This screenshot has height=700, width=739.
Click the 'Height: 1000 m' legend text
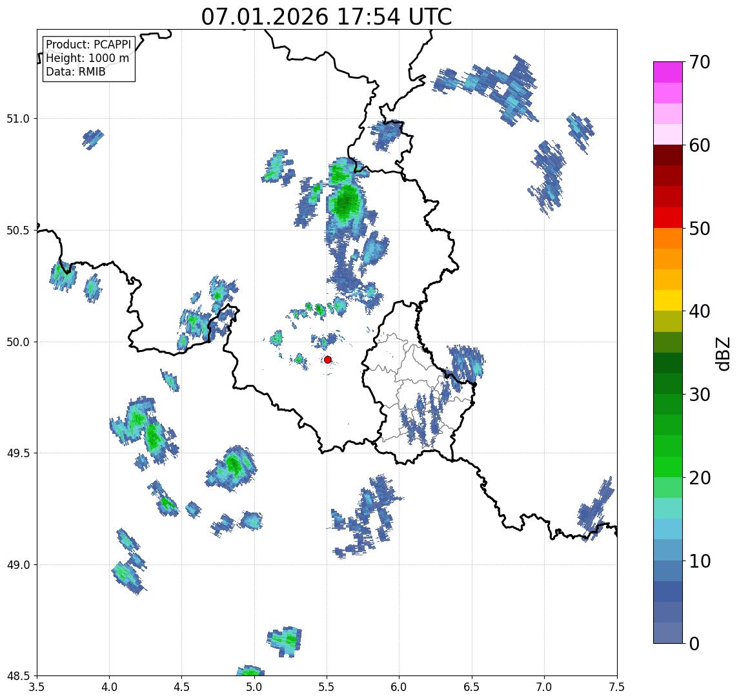click(x=87, y=58)
